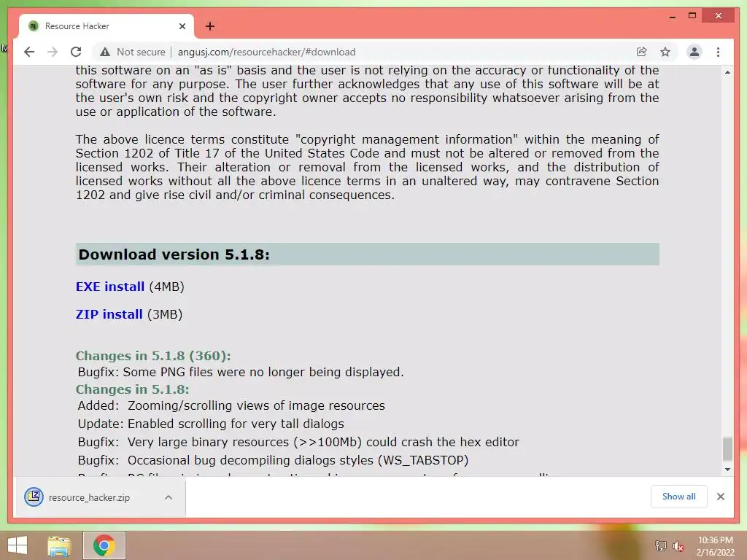This screenshot has width=747, height=560.
Task: Expand options chevron for resource_hacker.zip
Action: tap(169, 497)
